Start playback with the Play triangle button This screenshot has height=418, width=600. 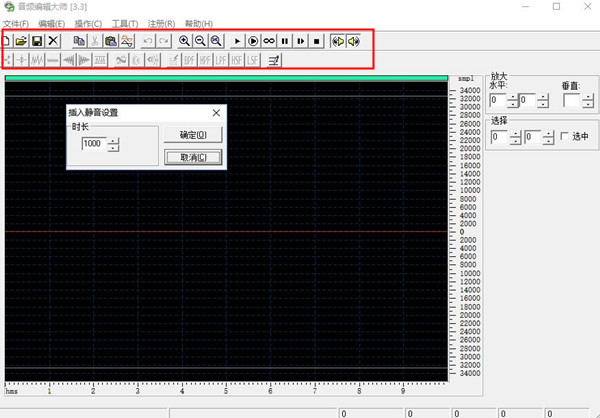pos(237,41)
